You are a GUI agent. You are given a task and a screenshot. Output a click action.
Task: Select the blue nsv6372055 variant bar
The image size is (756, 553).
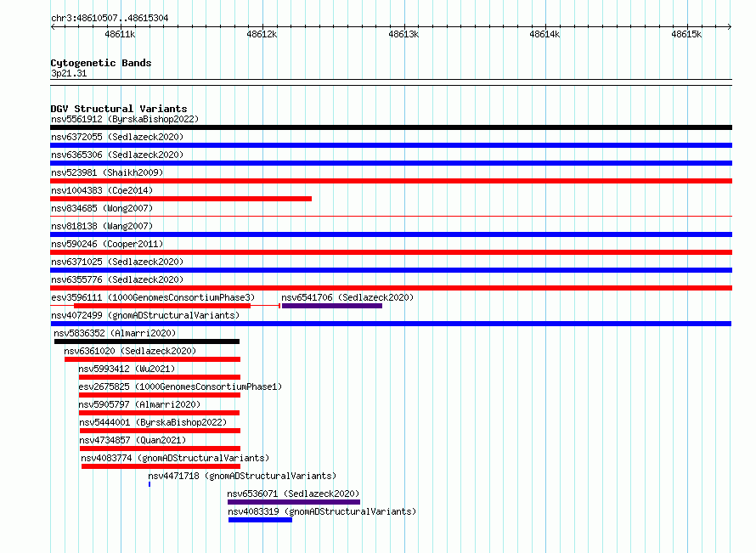pos(391,145)
